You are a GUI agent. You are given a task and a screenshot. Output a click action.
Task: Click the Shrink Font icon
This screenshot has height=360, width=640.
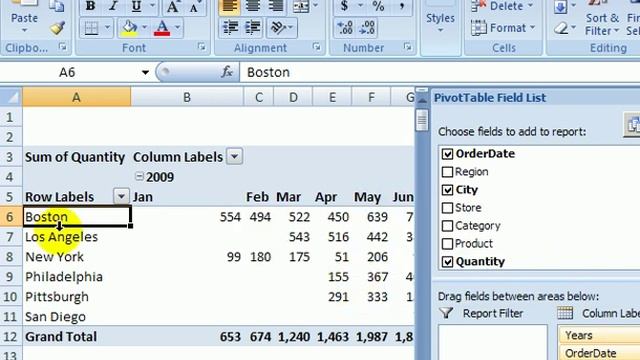pos(195,7)
